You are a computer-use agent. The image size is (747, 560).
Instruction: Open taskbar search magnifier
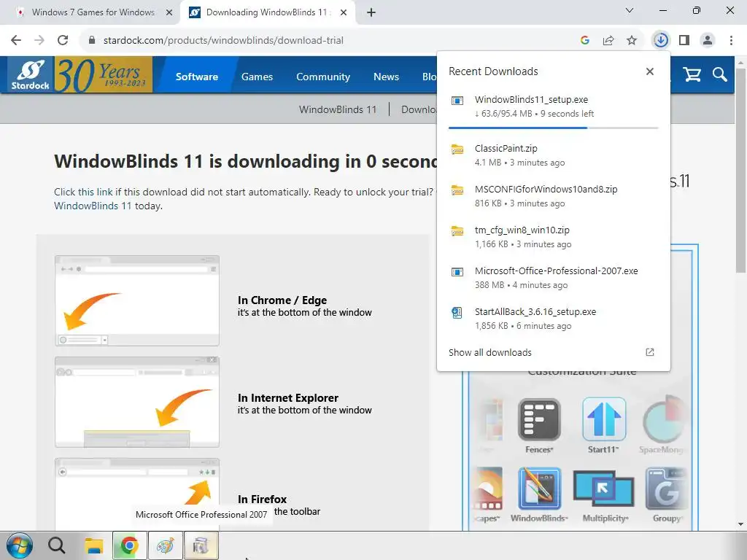[56, 545]
